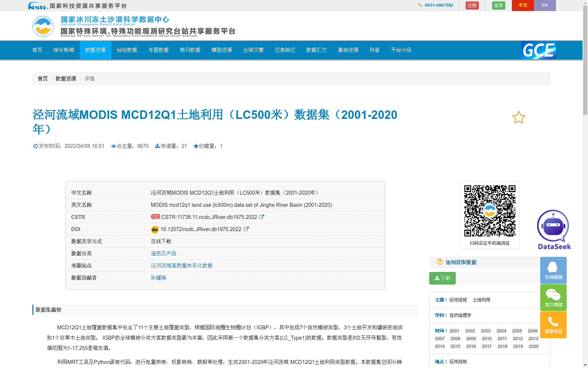Open the 遥感及产品 category link
The image size is (588, 368).
click(x=164, y=254)
